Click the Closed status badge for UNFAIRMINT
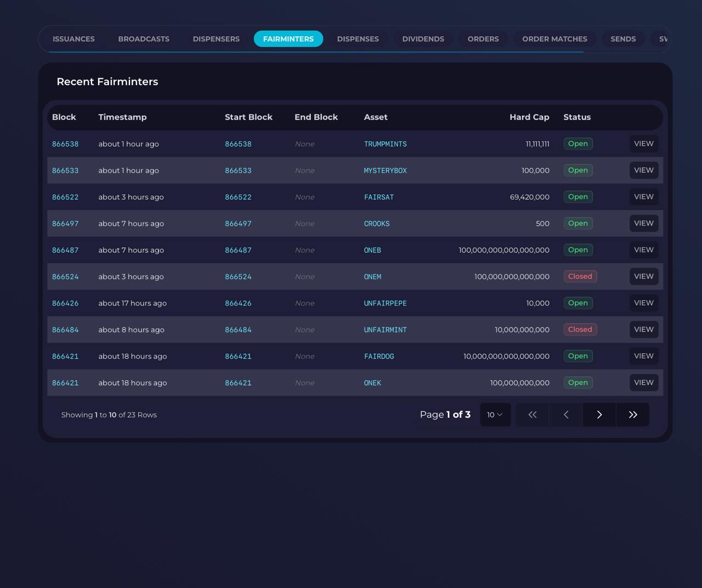702x588 pixels. point(580,330)
